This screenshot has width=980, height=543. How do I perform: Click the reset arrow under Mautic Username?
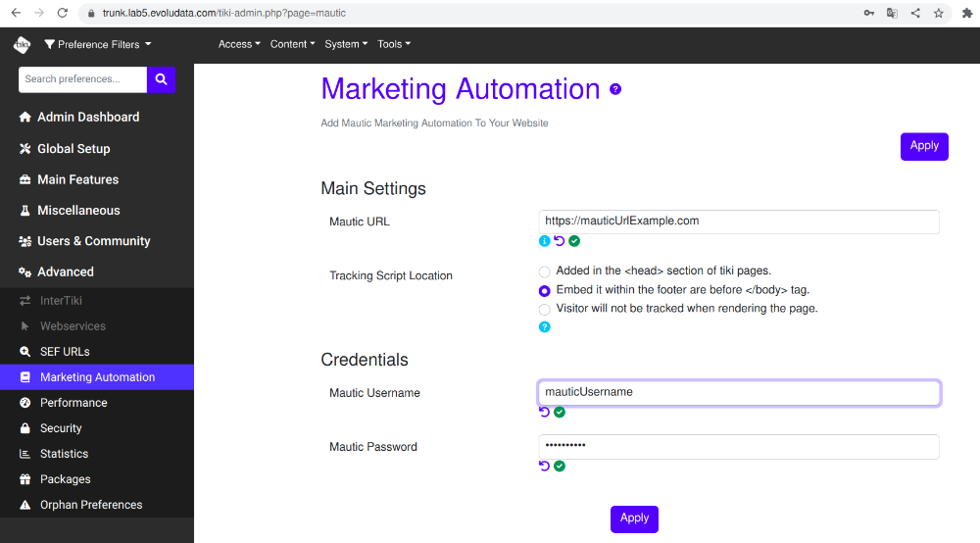(x=544, y=413)
